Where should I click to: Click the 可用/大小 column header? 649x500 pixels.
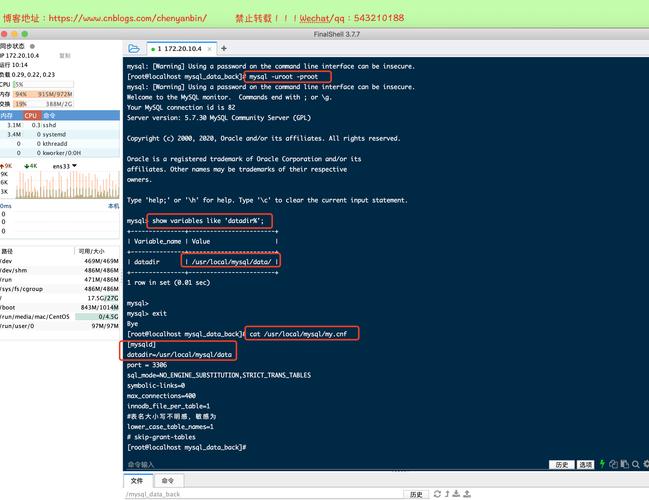[x=97, y=251]
